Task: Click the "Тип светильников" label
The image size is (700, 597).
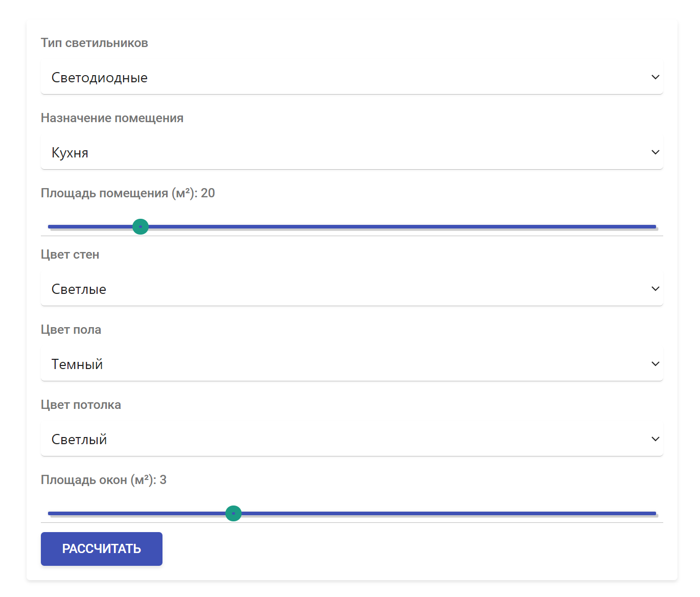Action: (95, 43)
